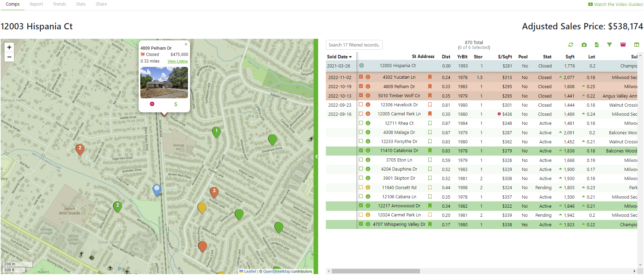
Task: Click info icon for 12306 Havelock Dr
Action: pyautogui.click(x=368, y=105)
